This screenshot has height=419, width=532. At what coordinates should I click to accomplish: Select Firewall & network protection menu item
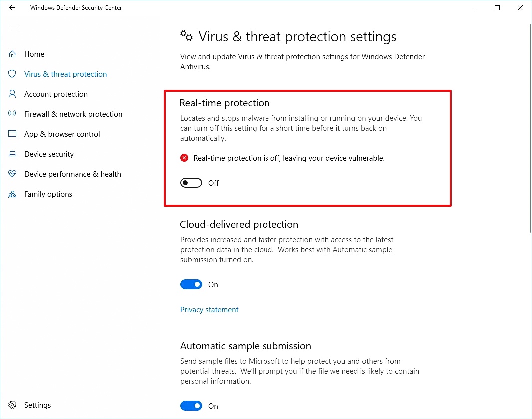(73, 114)
